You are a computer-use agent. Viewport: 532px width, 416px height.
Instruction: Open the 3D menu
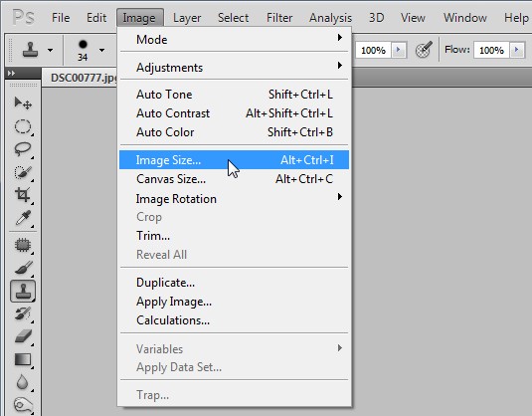click(x=377, y=18)
